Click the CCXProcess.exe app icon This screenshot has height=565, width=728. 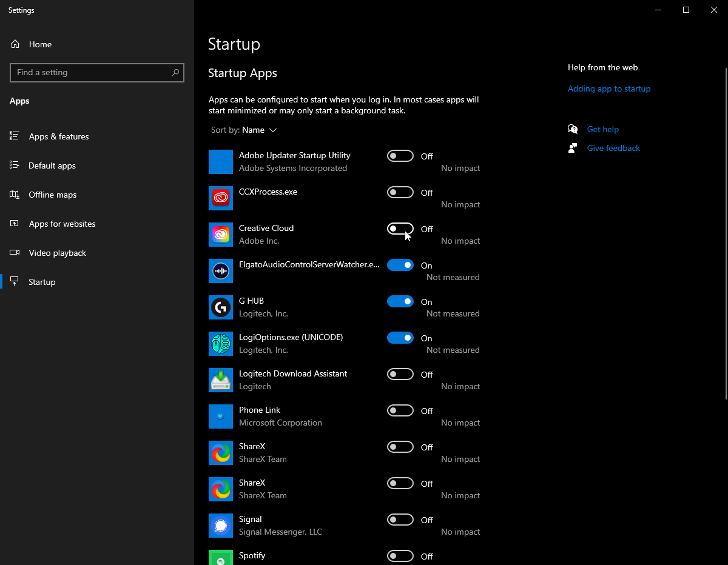tap(221, 198)
